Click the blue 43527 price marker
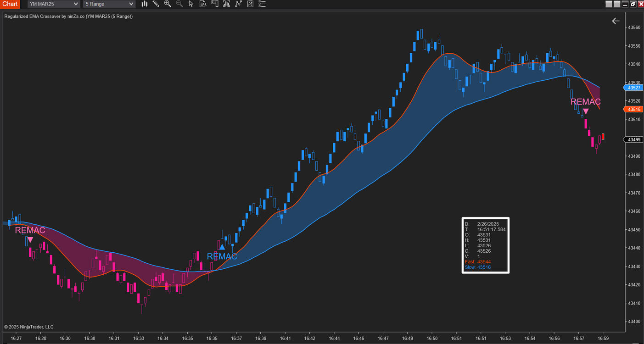 click(633, 88)
